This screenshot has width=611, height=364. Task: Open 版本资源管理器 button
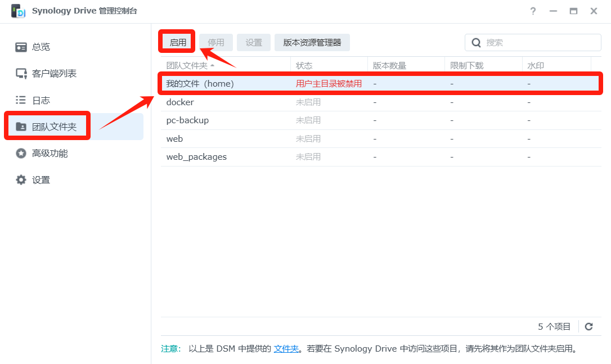pos(312,43)
